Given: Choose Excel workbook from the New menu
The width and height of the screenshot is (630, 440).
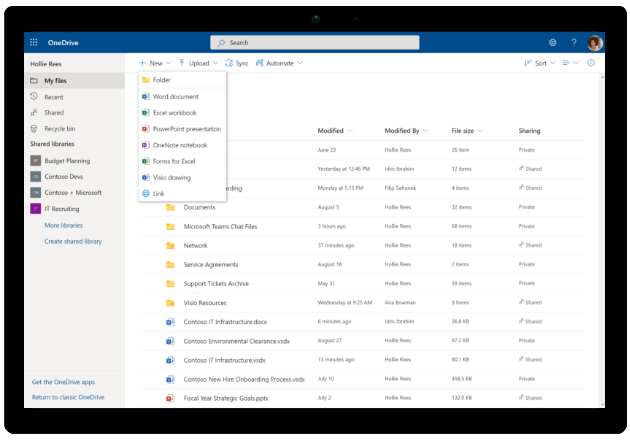Looking at the screenshot, I should (x=182, y=113).
